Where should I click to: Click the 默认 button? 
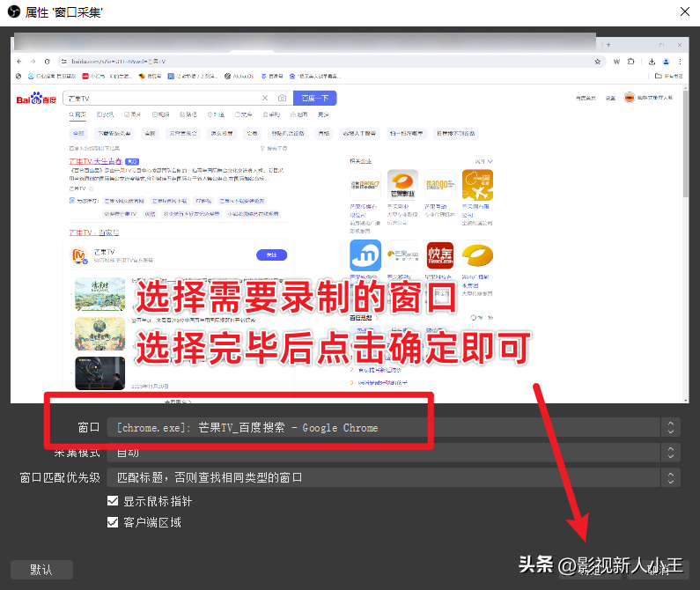click(41, 570)
